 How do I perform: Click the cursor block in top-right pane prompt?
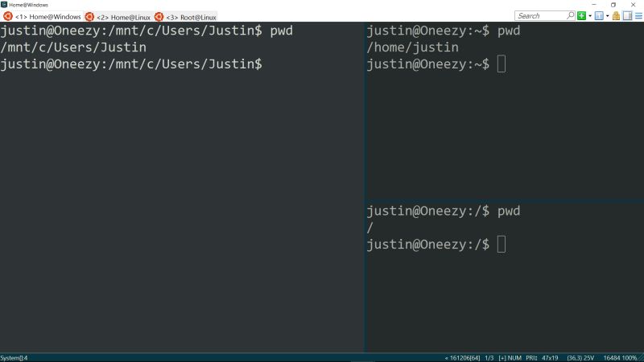click(501, 64)
